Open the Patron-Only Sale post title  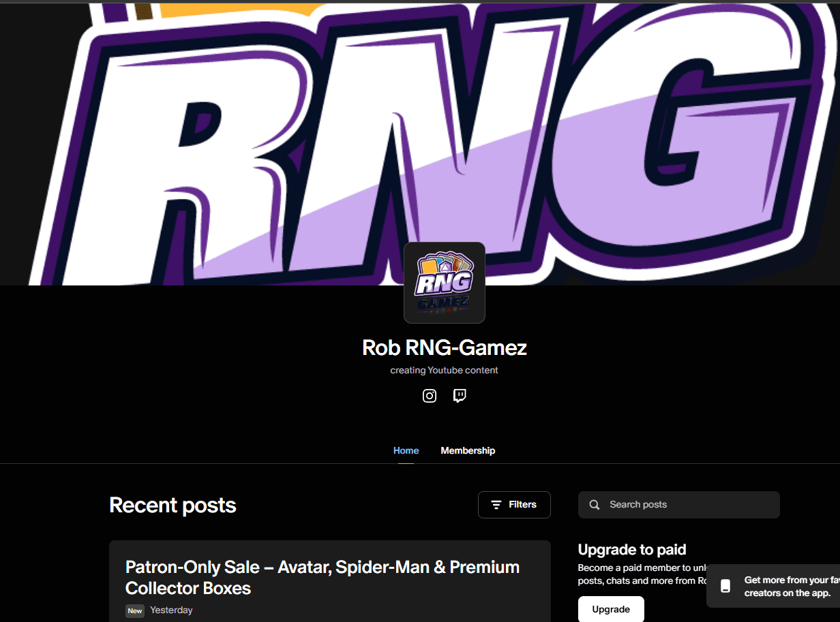tap(322, 577)
